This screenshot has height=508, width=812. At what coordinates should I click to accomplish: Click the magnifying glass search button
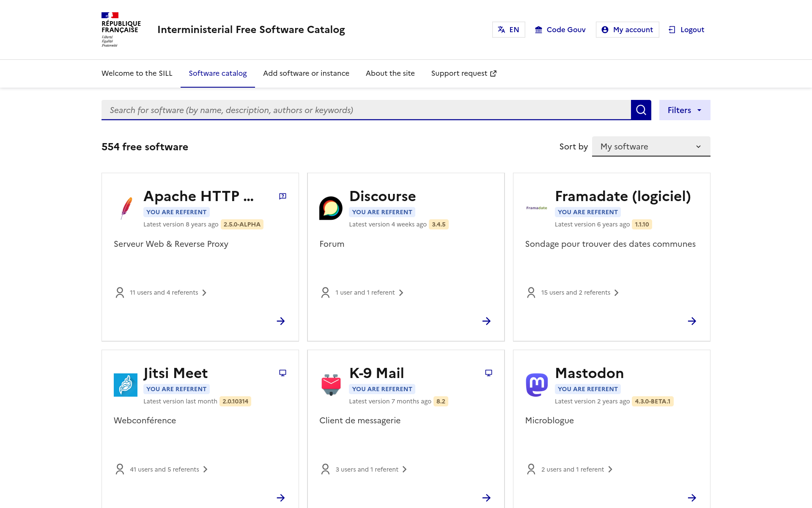coord(641,110)
